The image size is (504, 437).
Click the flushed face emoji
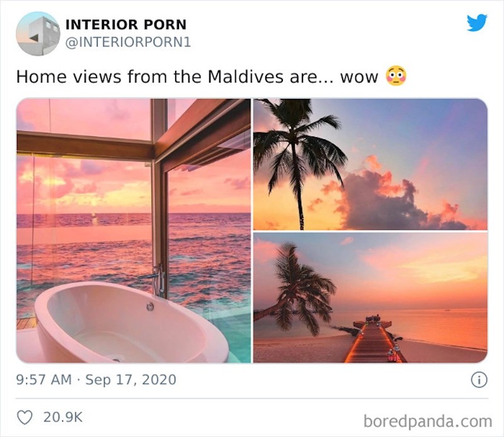pos(396,76)
